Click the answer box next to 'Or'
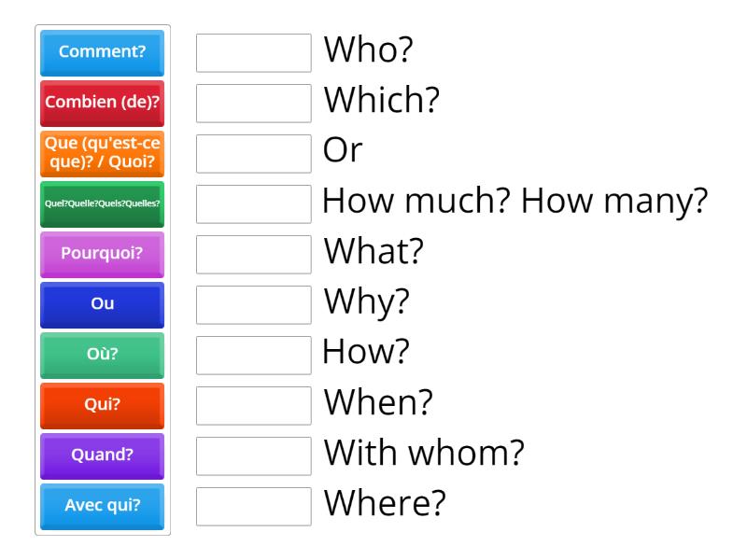The height and width of the screenshot is (560, 747). click(x=253, y=154)
